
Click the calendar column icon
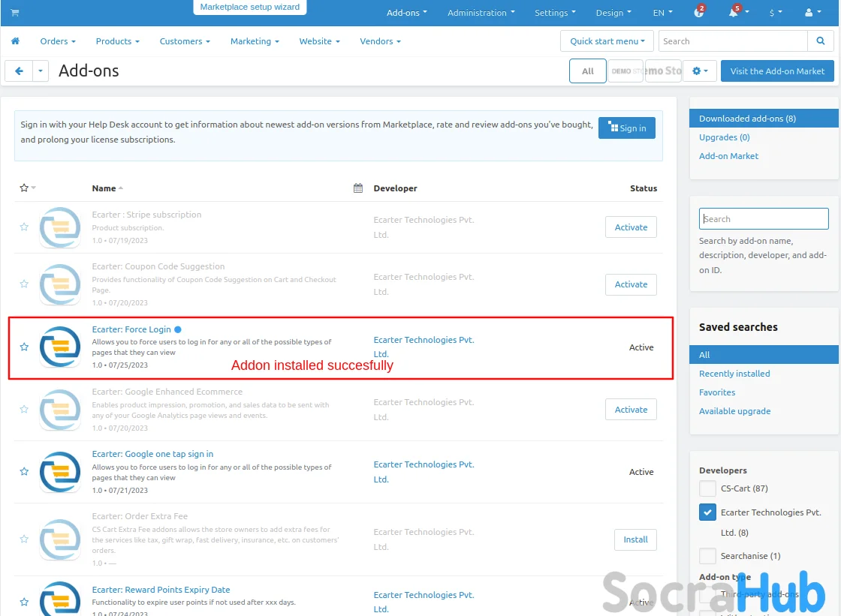click(x=358, y=188)
